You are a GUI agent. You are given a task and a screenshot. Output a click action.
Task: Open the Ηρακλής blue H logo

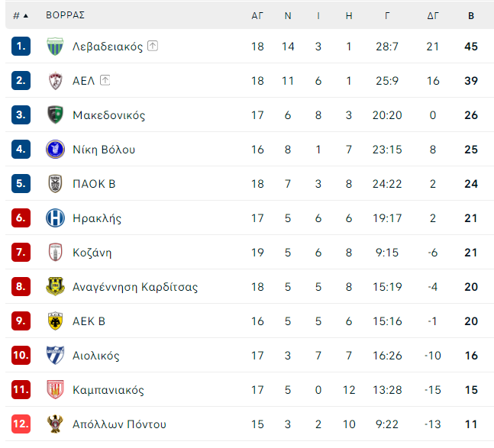[55, 218]
